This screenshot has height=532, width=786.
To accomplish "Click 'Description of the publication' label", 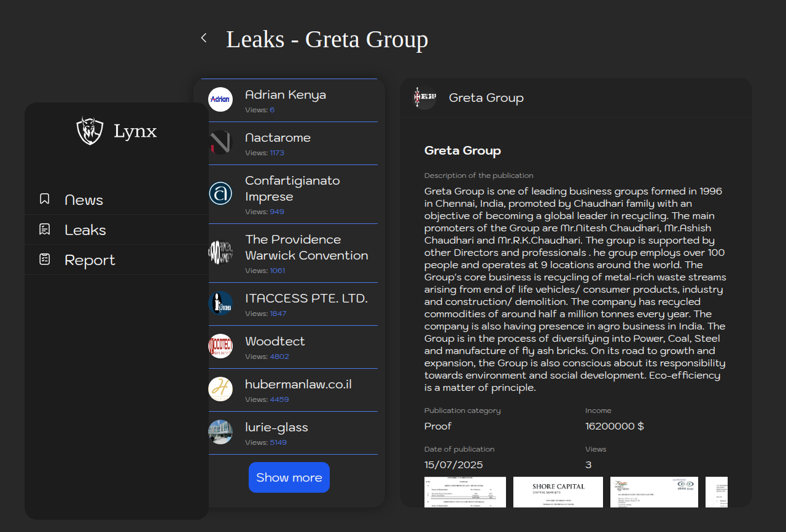I will coord(479,175).
